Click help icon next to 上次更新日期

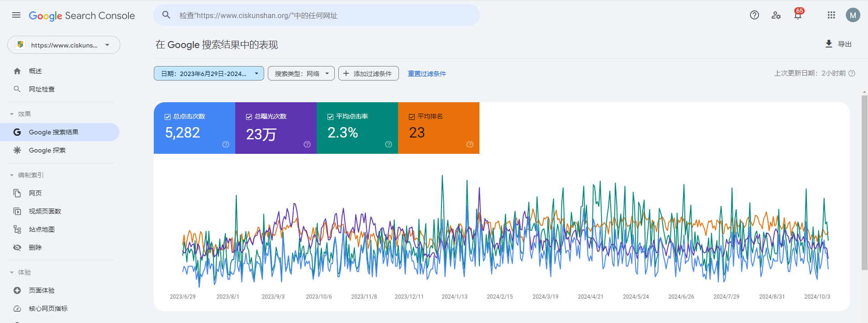(x=852, y=73)
